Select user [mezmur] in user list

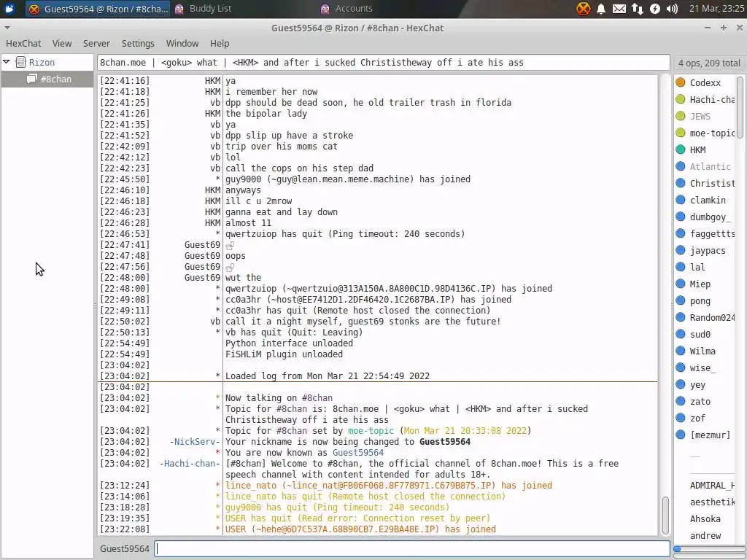(710, 435)
